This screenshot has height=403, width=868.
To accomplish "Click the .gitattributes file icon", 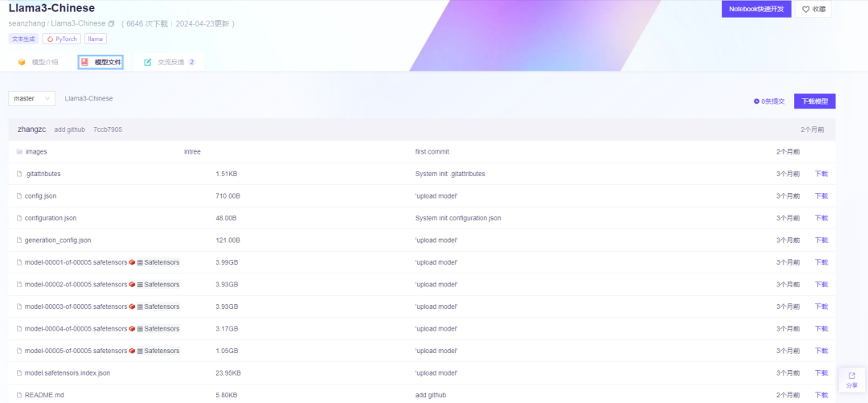I will coord(19,174).
